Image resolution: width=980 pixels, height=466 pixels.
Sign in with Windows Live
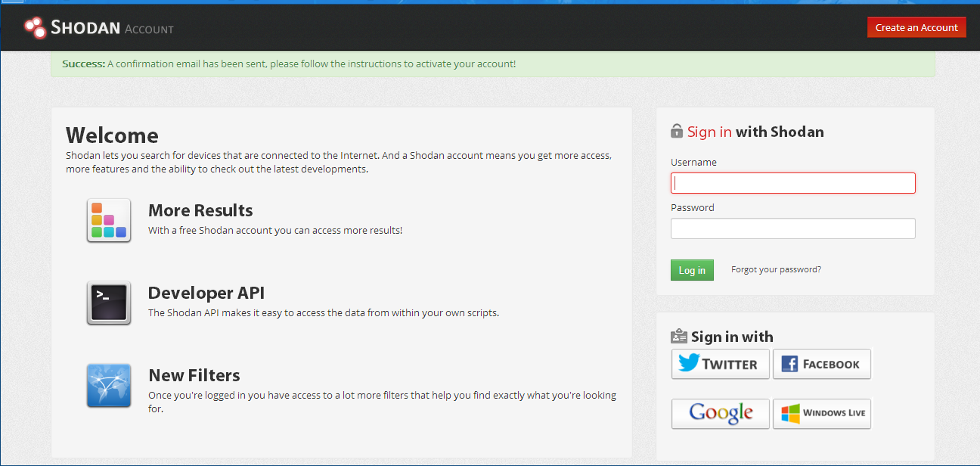[822, 414]
